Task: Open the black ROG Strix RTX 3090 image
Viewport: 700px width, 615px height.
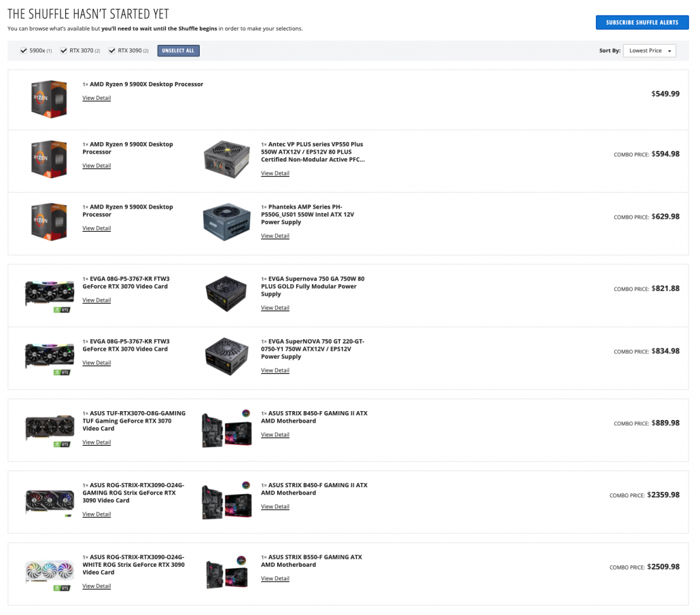Action: [50, 502]
